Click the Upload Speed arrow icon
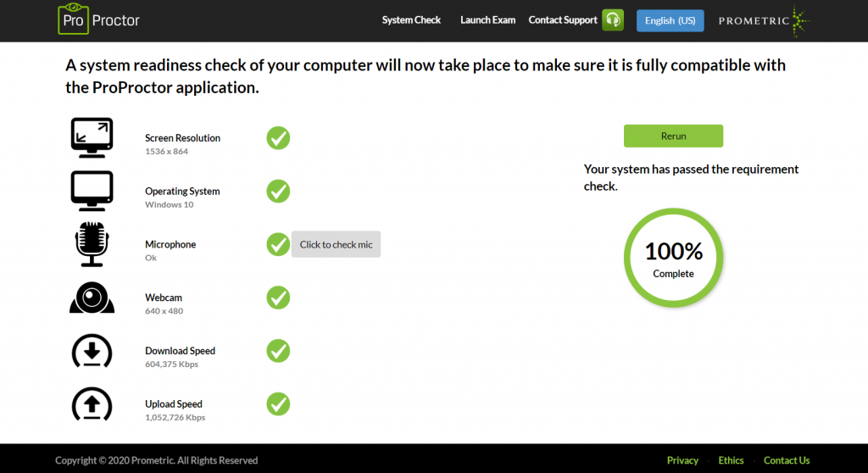 92,403
